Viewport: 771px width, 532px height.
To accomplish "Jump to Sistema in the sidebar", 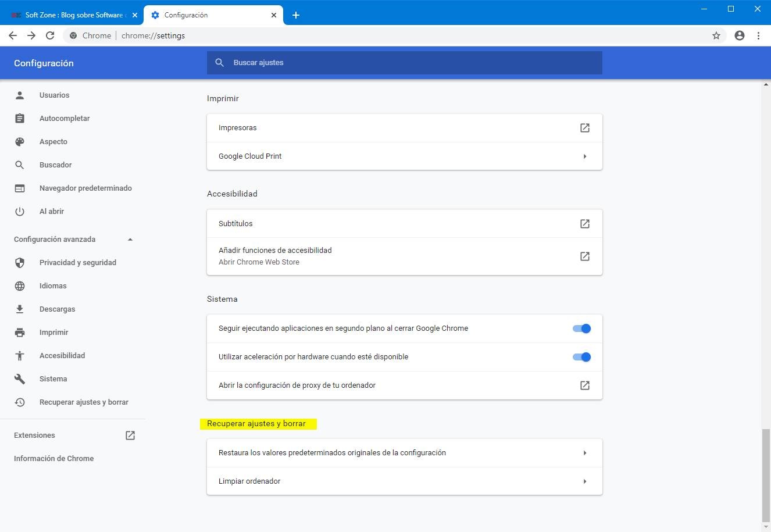I will pyautogui.click(x=53, y=379).
